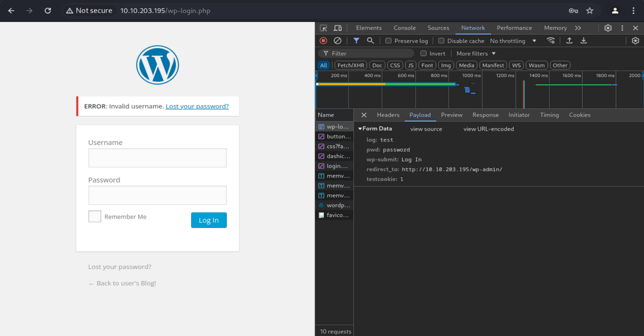Close the request details pane
This screenshot has height=336, width=644.
[x=364, y=115]
